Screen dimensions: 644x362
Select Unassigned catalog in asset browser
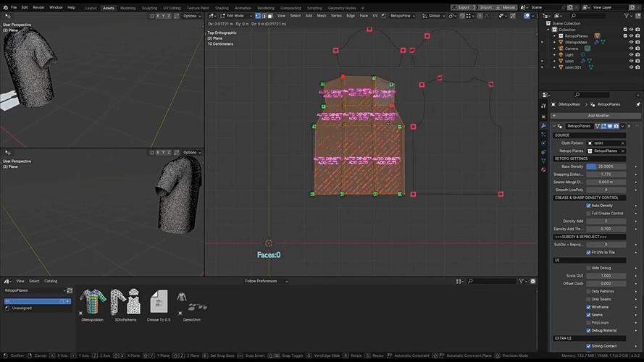point(22,308)
